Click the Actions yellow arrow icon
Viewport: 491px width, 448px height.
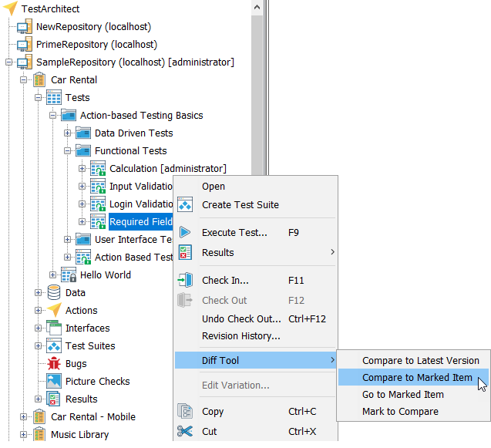pos(54,310)
